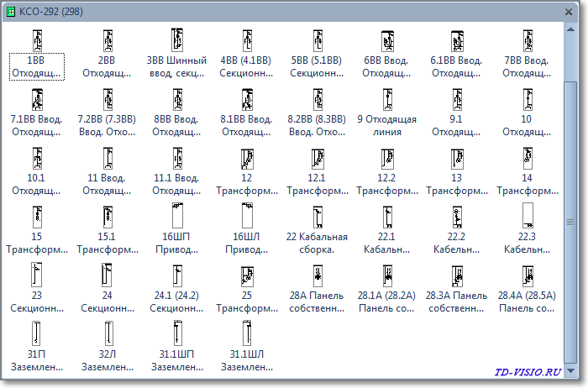Choose the 31П Заземлен... shape
The height and width of the screenshot is (388, 588).
click(x=36, y=347)
